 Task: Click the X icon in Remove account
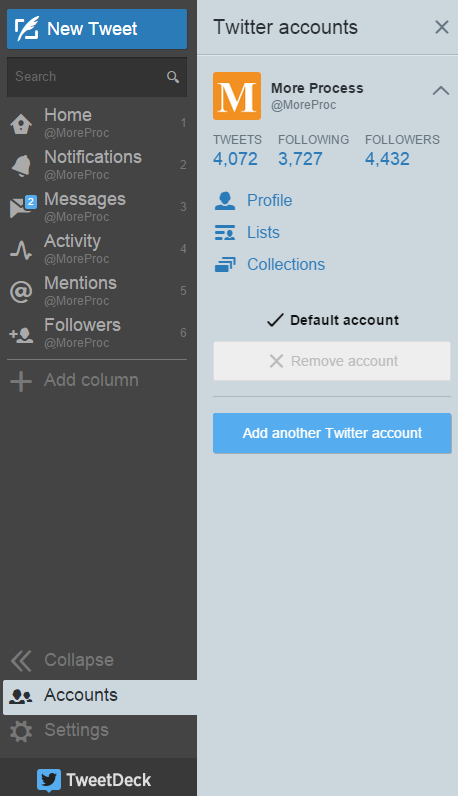pos(276,361)
